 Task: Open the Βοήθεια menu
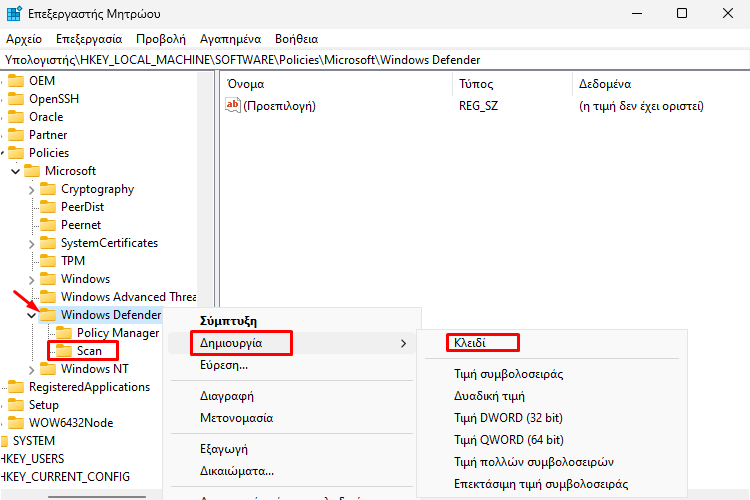coord(297,39)
